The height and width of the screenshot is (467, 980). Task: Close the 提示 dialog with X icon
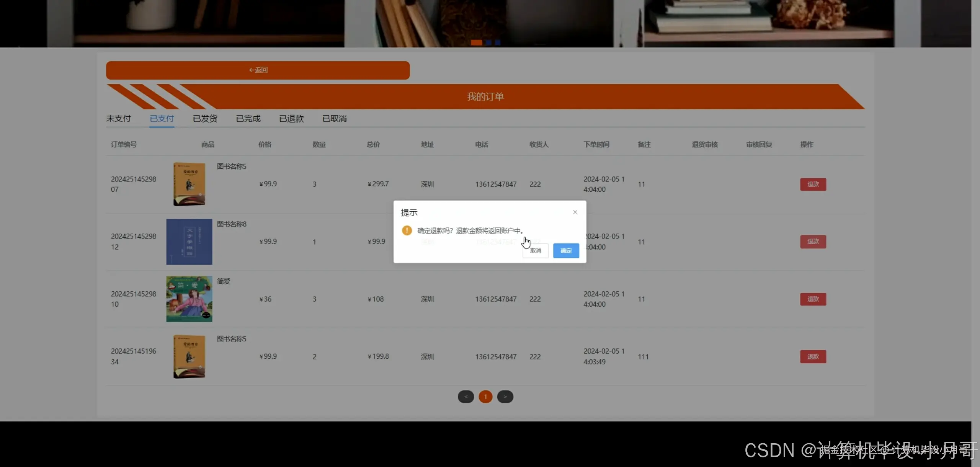click(x=575, y=212)
